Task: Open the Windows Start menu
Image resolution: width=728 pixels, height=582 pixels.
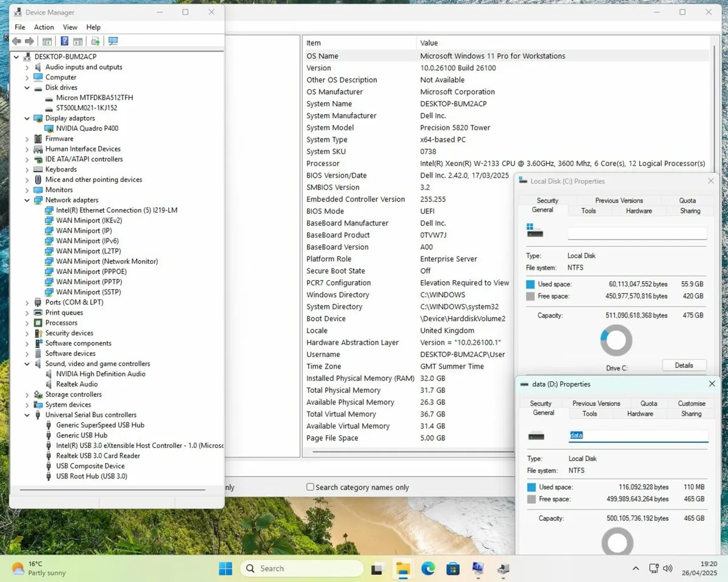Action: (x=225, y=569)
